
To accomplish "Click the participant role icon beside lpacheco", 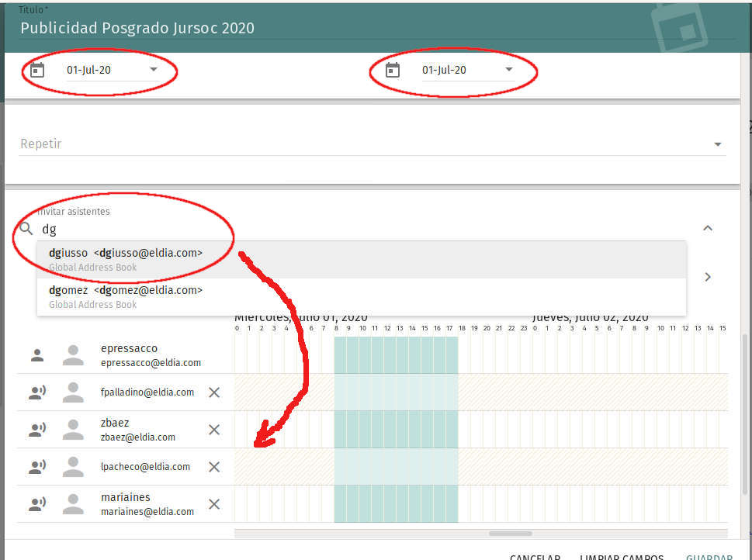I will tap(36, 467).
